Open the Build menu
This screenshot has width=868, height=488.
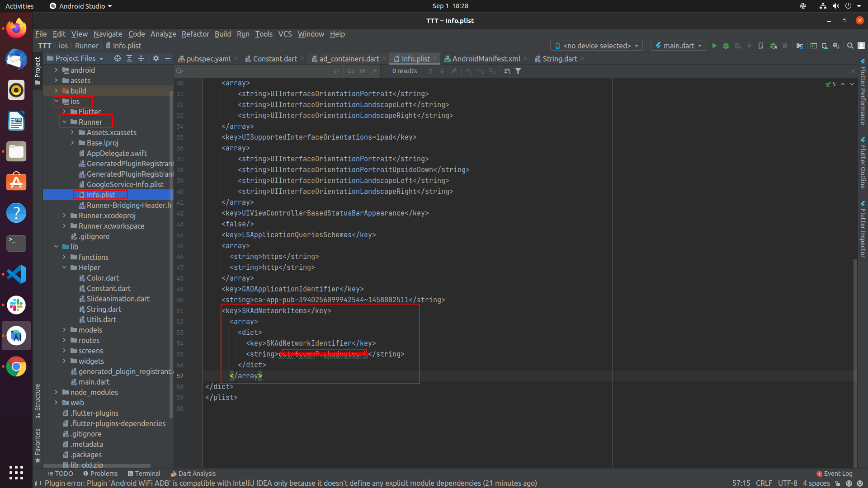click(x=222, y=34)
